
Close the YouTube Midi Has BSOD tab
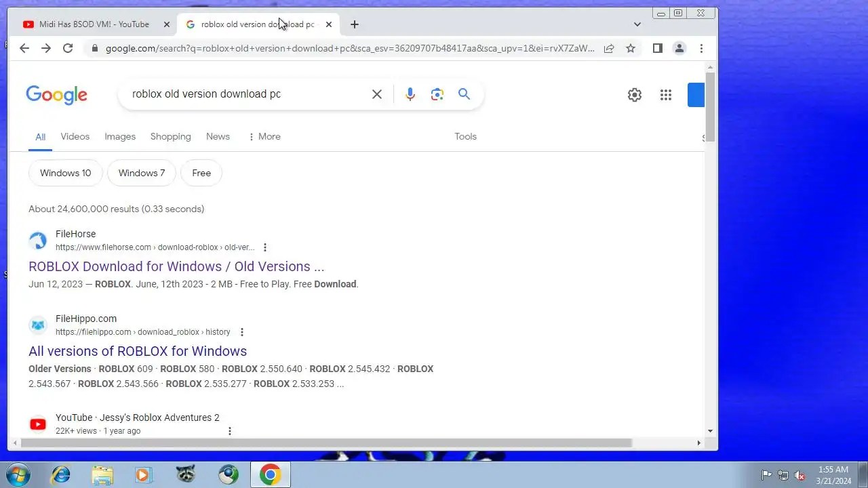[167, 24]
